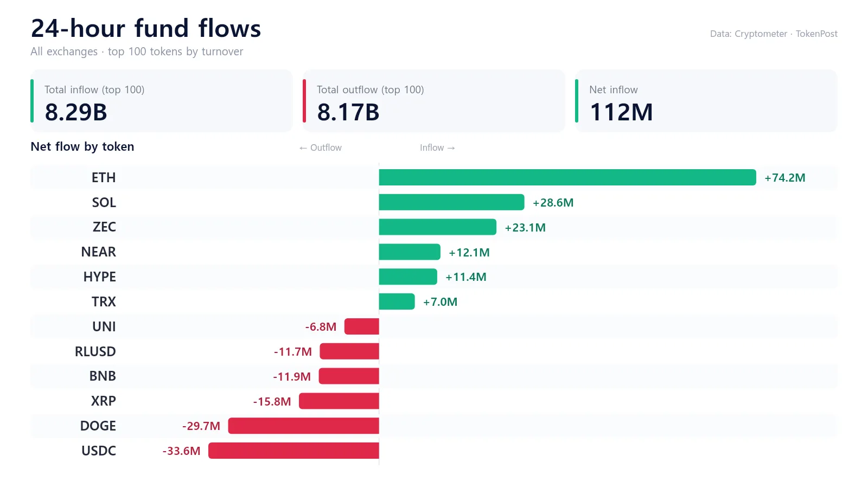Click the green NEAR inflow bar

click(410, 252)
